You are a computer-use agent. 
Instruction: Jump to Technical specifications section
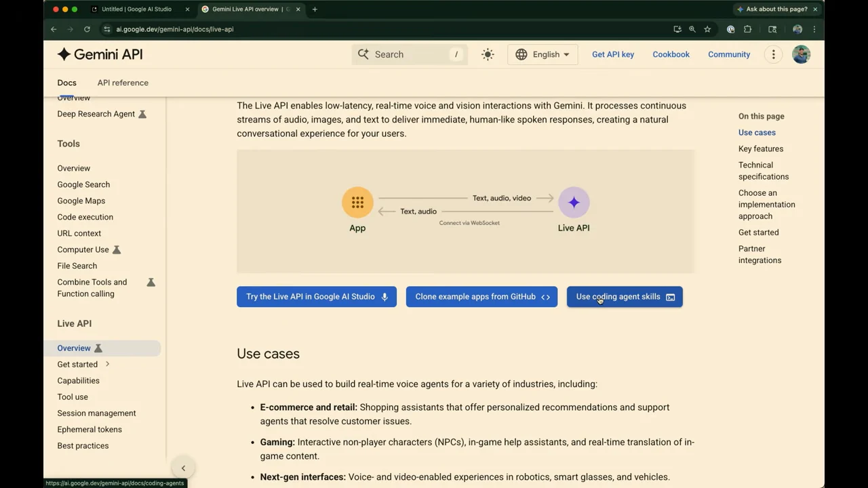764,171
